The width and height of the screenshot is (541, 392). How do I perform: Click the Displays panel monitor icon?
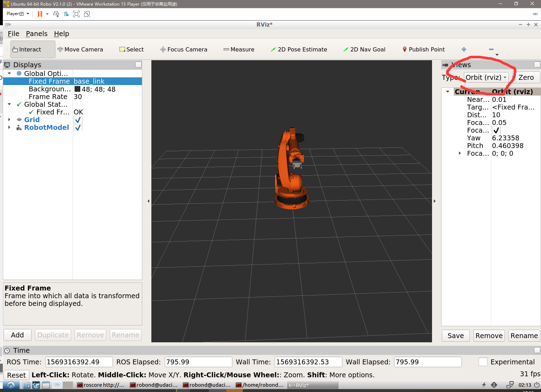tap(7, 65)
